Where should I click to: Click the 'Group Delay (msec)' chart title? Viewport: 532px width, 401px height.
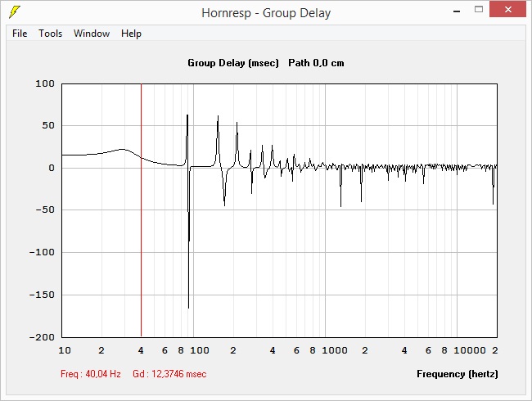[x=233, y=63]
